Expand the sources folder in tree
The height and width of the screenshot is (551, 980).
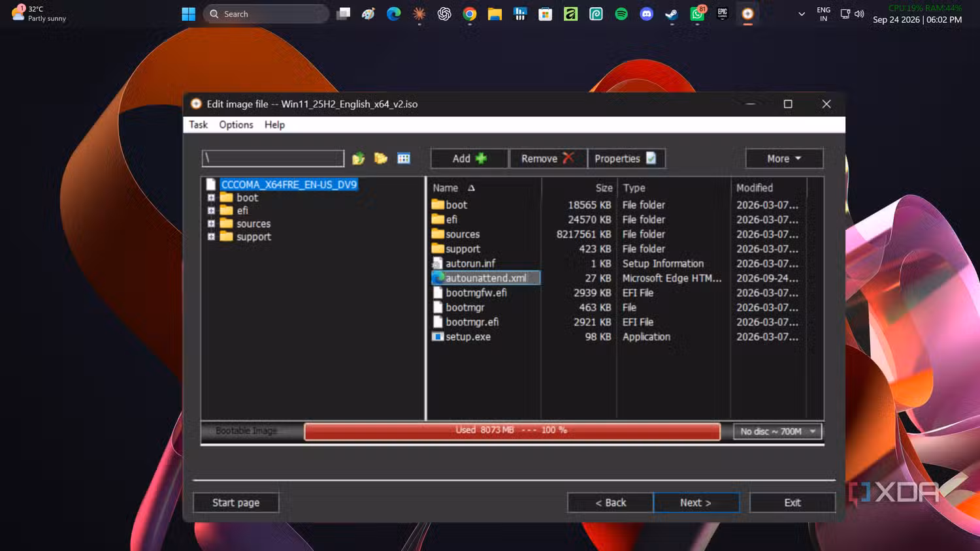click(x=211, y=223)
